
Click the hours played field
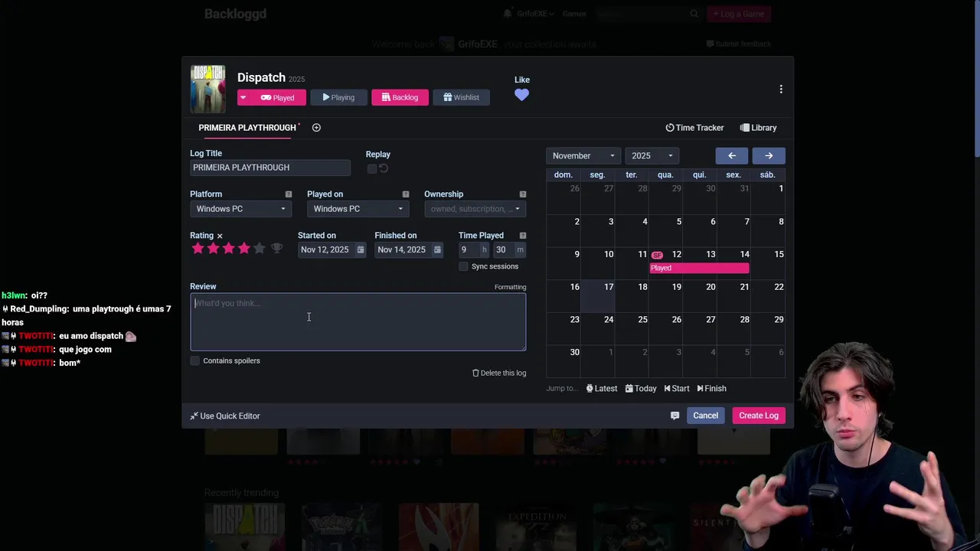click(468, 249)
